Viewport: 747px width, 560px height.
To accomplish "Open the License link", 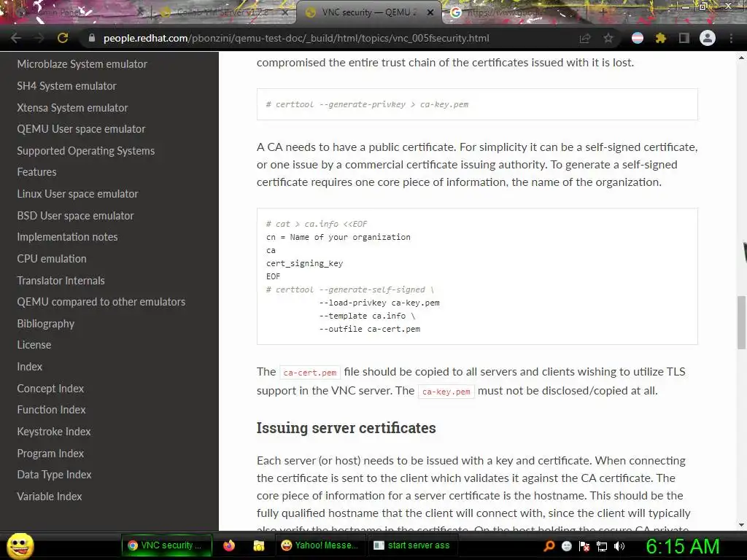I will pyautogui.click(x=34, y=345).
